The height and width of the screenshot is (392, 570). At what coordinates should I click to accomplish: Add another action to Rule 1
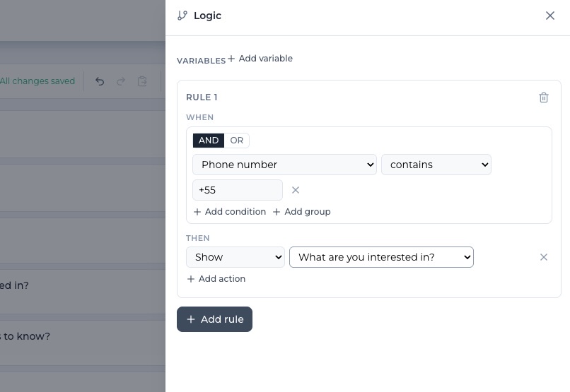pyautogui.click(x=216, y=279)
